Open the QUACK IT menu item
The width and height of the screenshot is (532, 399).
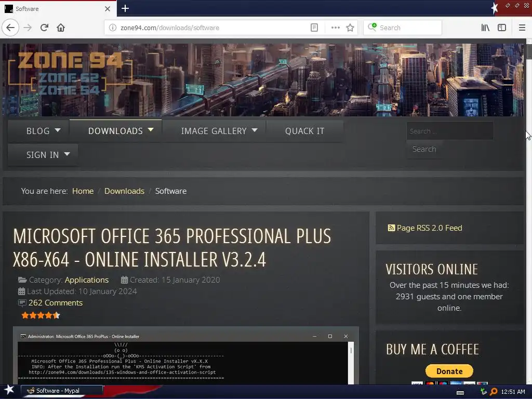304,131
